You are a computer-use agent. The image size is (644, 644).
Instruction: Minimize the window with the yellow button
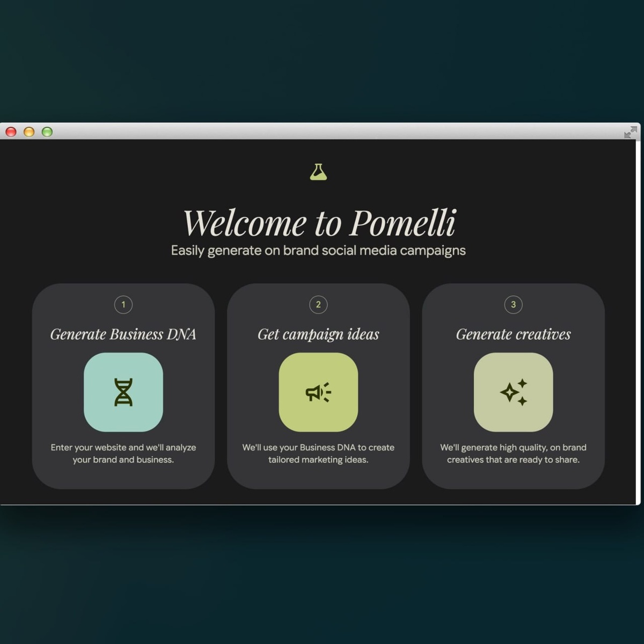29,131
